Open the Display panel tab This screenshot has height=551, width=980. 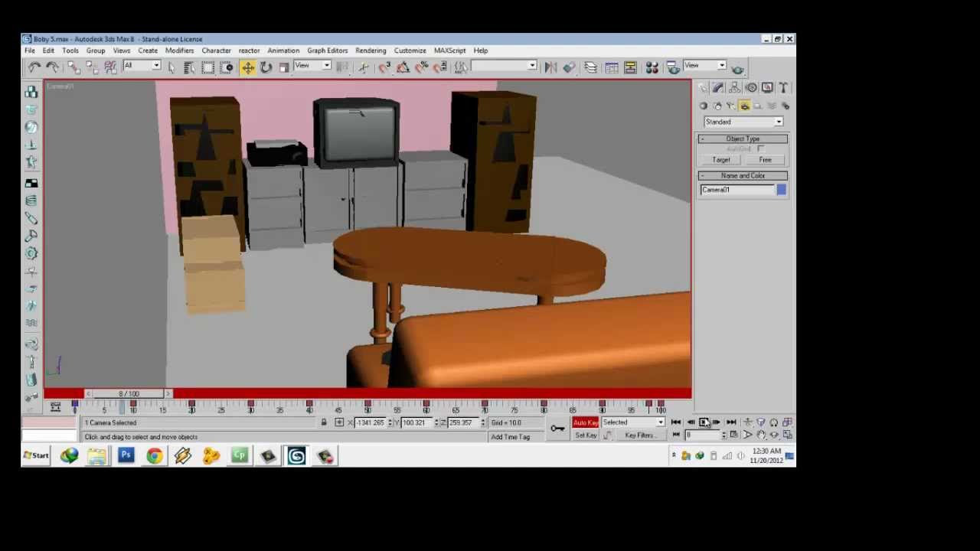[x=767, y=87]
